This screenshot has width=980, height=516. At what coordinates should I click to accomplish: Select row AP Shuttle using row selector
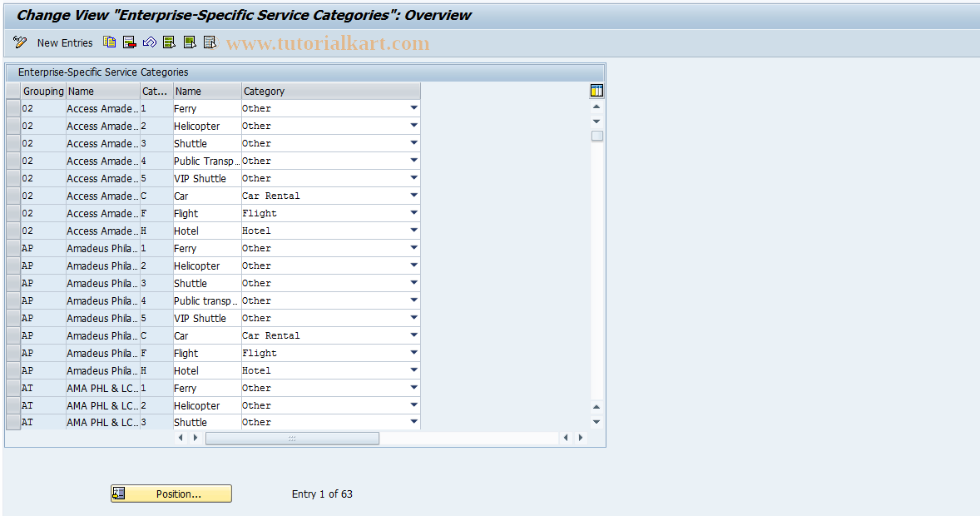point(13,283)
